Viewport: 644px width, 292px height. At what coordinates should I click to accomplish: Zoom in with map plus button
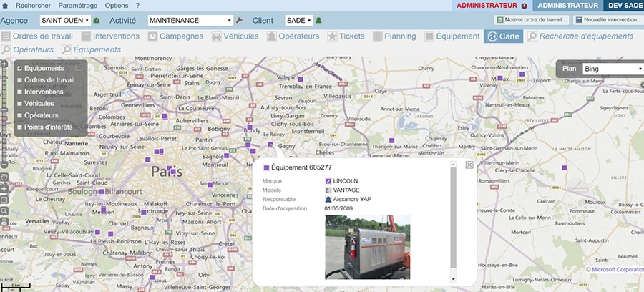pyautogui.click(x=4, y=64)
